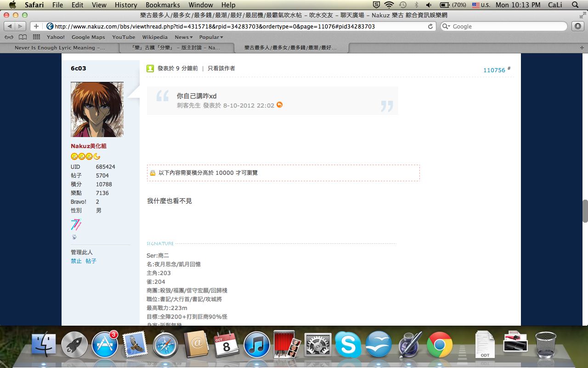
Task: Open Google Chrome from the Dock
Action: point(440,345)
